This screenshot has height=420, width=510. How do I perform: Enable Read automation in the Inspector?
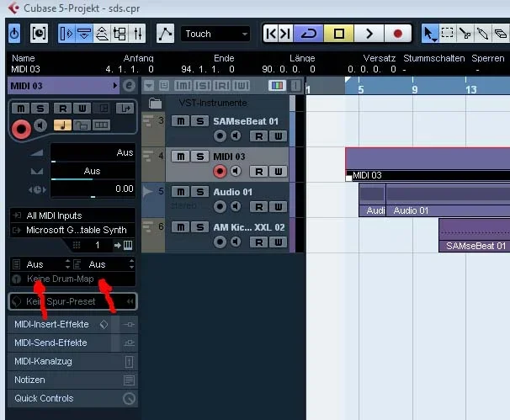pos(63,109)
